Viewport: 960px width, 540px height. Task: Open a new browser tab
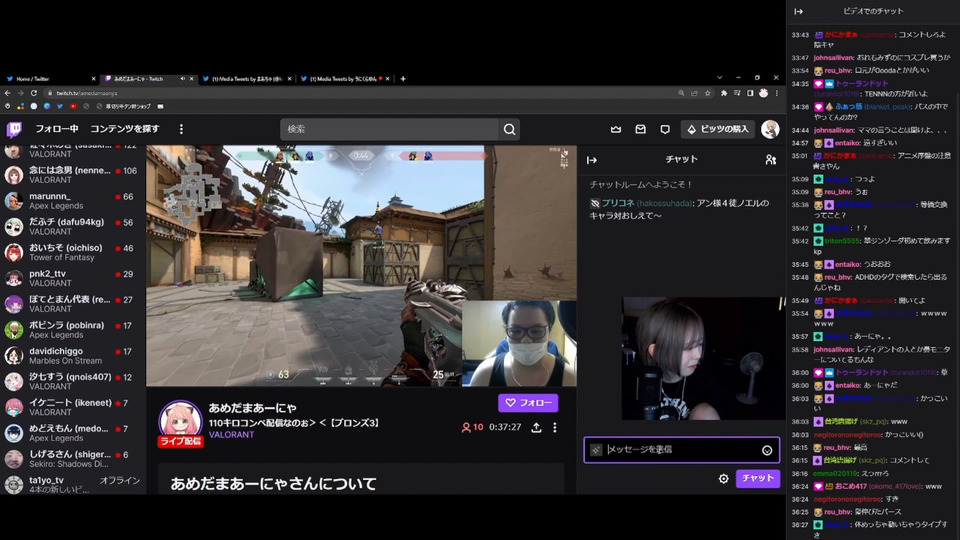[403, 78]
